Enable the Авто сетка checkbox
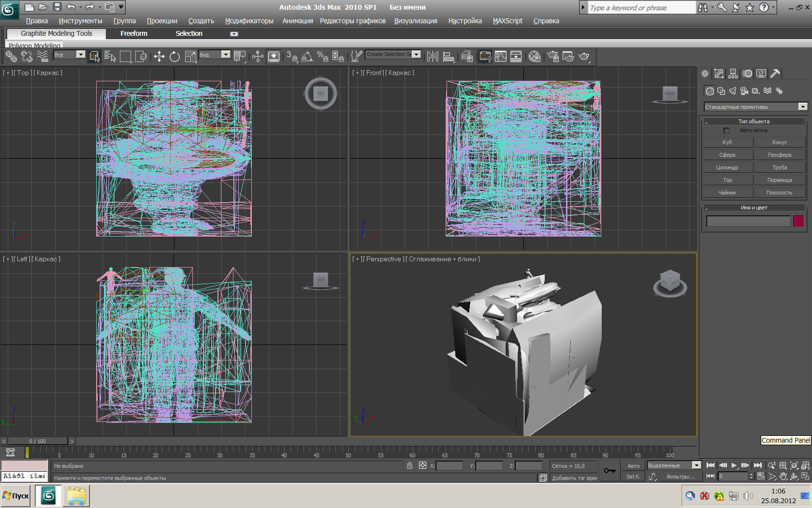This screenshot has width=812, height=508. coord(726,131)
